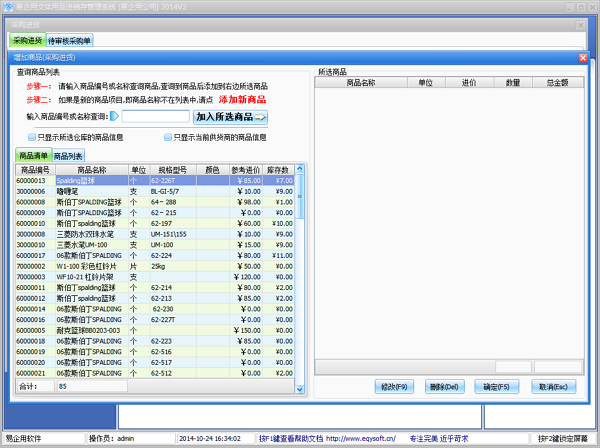Screen dimensions: 600x448
Task: Cancel with 取消(Esc) button
Action: tap(553, 387)
